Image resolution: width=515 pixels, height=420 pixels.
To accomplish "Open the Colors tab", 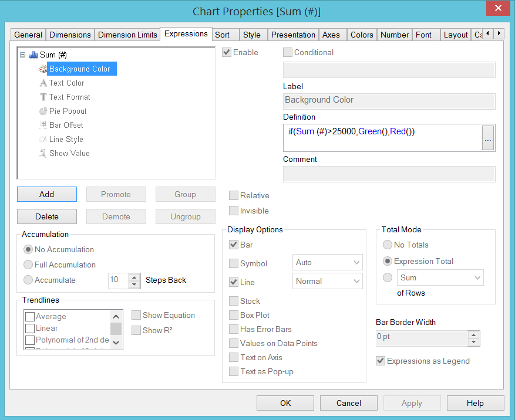I will 362,35.
